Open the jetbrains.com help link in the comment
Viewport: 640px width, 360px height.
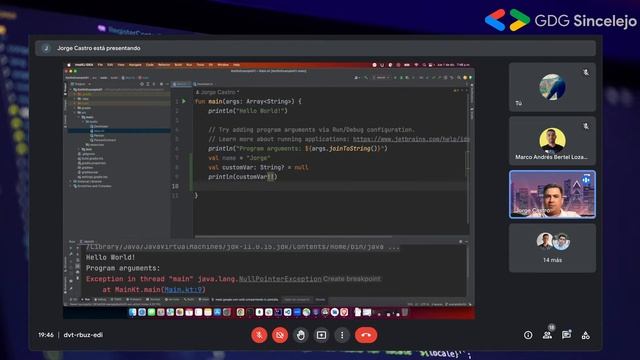[x=411, y=139]
